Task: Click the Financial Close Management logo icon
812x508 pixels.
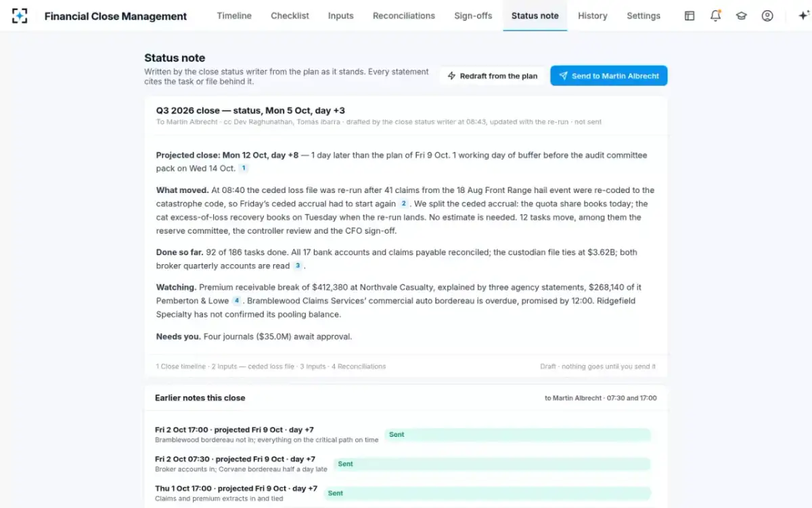Action: [x=20, y=16]
